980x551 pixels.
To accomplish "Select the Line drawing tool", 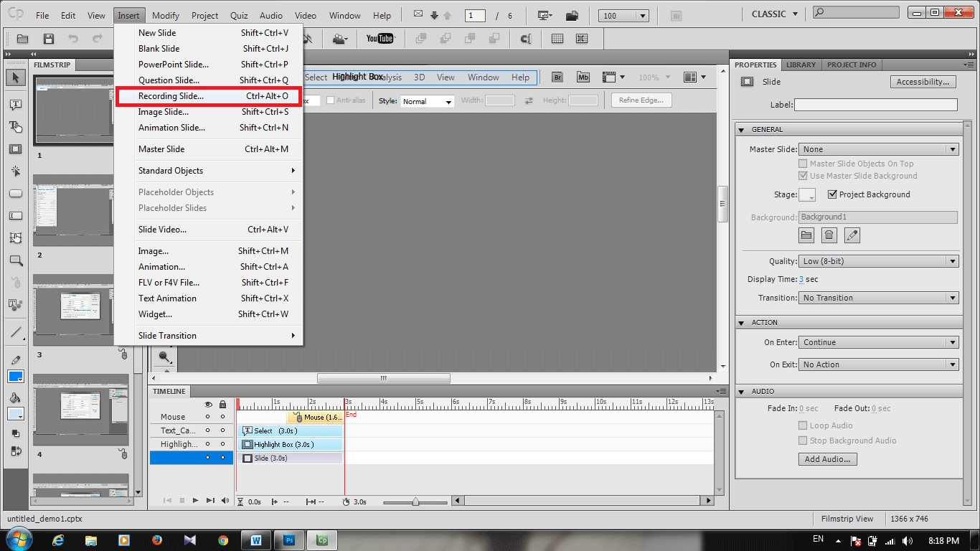I will pyautogui.click(x=15, y=332).
